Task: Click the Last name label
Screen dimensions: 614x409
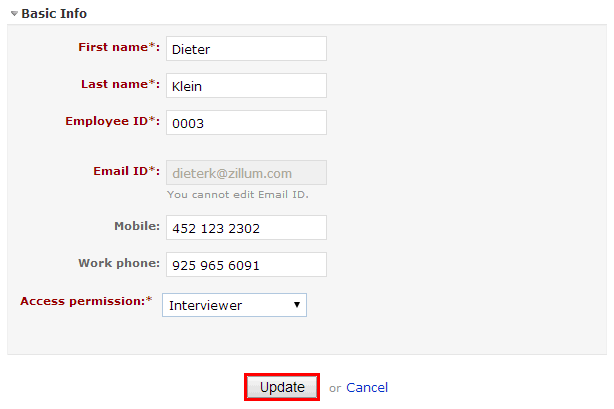Action: (x=116, y=84)
